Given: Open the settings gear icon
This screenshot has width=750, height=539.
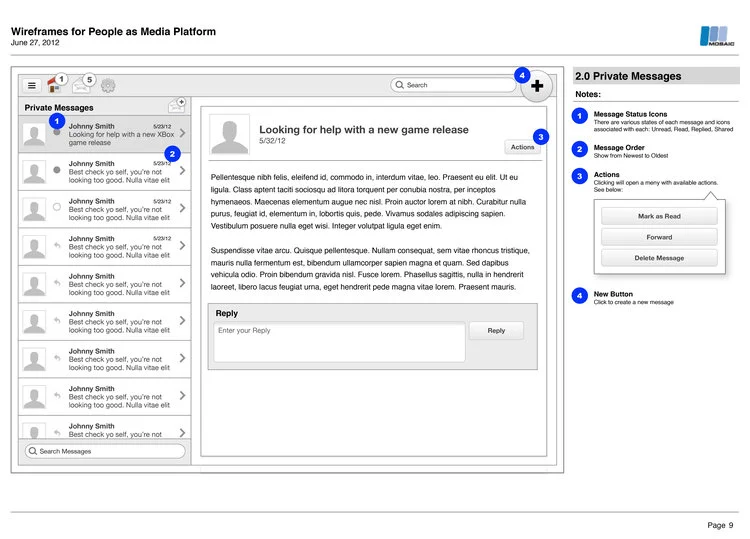Looking at the screenshot, I should [108, 86].
